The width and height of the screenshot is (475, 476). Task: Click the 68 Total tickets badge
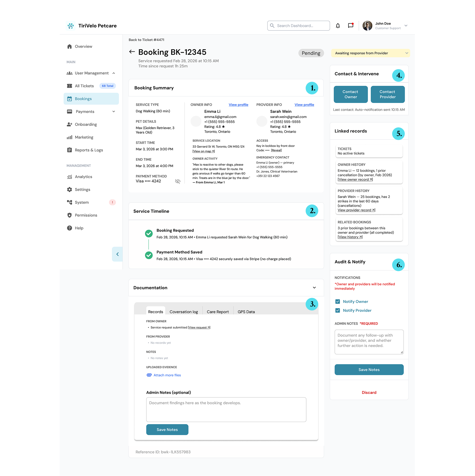107,86
